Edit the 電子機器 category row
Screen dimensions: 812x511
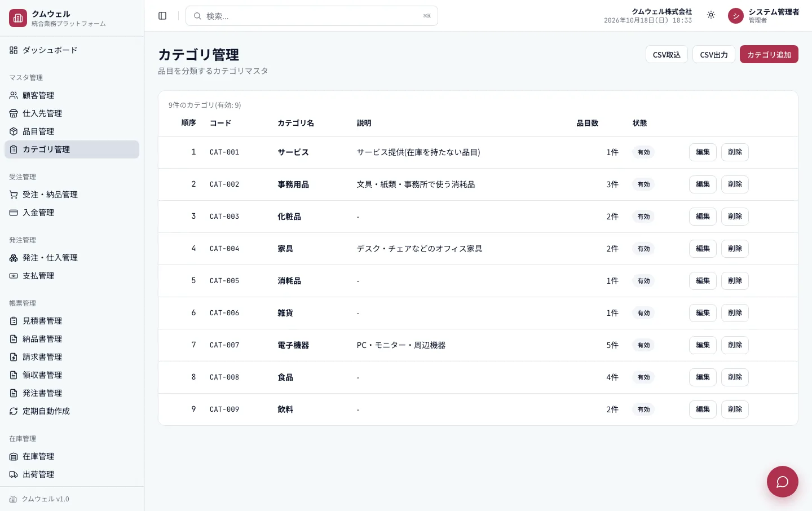pyautogui.click(x=703, y=345)
